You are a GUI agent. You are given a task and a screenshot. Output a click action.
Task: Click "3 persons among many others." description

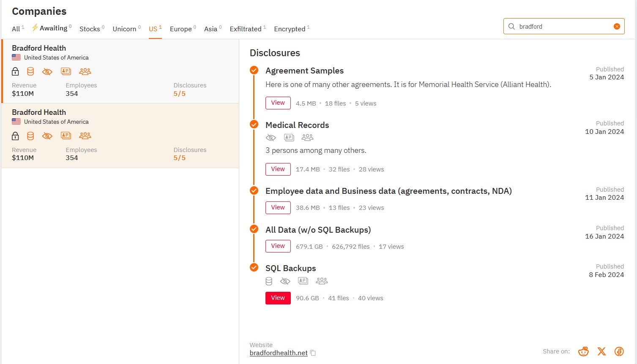coord(316,150)
